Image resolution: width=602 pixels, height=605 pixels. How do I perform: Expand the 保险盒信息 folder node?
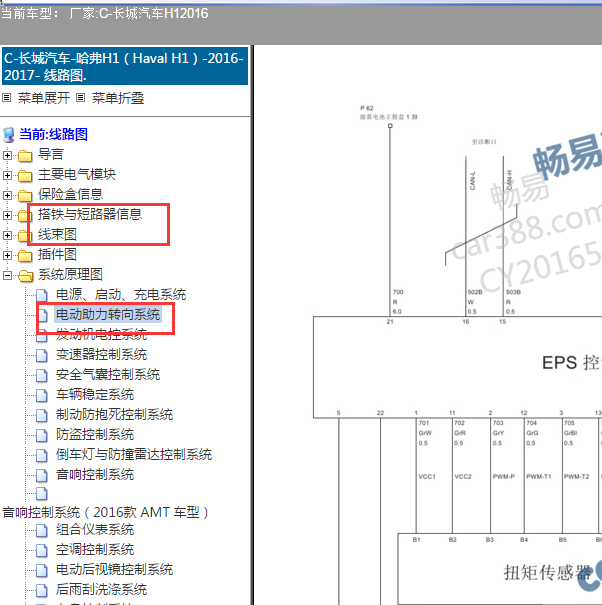coord(7,195)
